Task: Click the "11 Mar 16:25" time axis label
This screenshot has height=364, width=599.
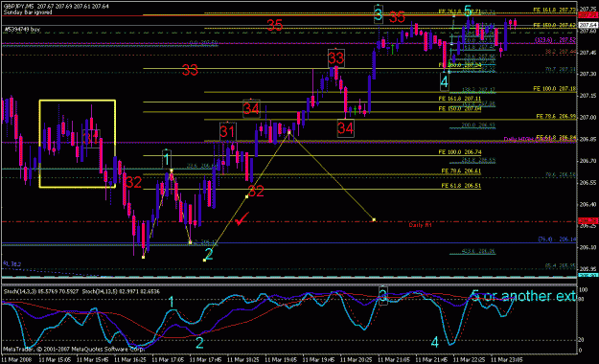Action: pyautogui.click(x=130, y=360)
